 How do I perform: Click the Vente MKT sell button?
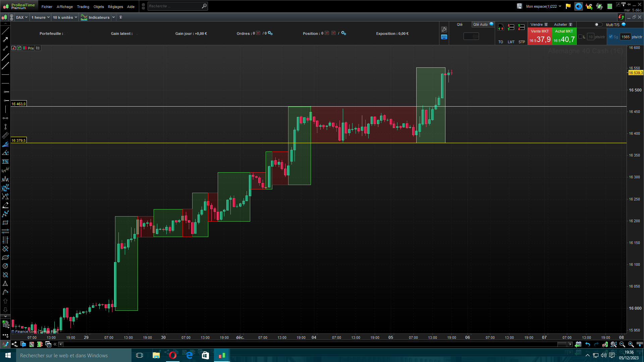click(540, 36)
